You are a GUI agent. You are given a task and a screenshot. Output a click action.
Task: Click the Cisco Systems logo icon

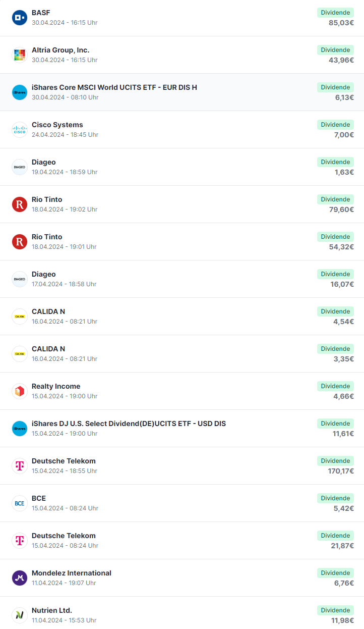click(x=20, y=130)
